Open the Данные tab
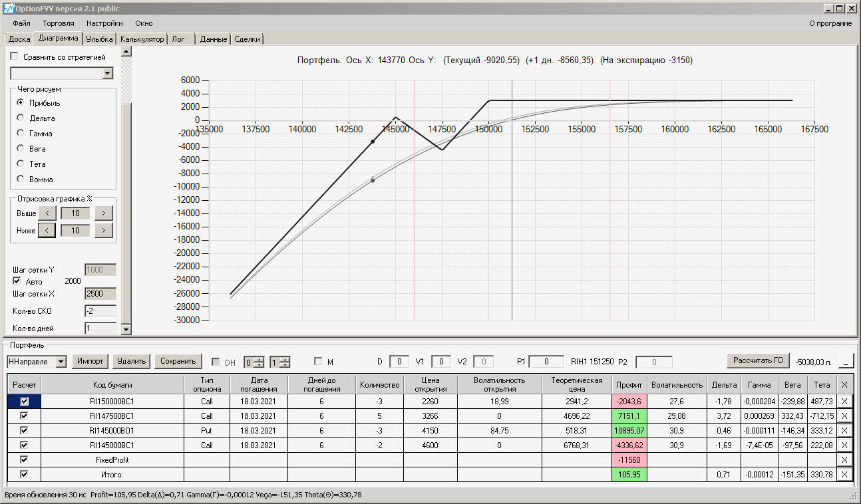Image resolution: width=861 pixels, height=504 pixels. [x=214, y=39]
